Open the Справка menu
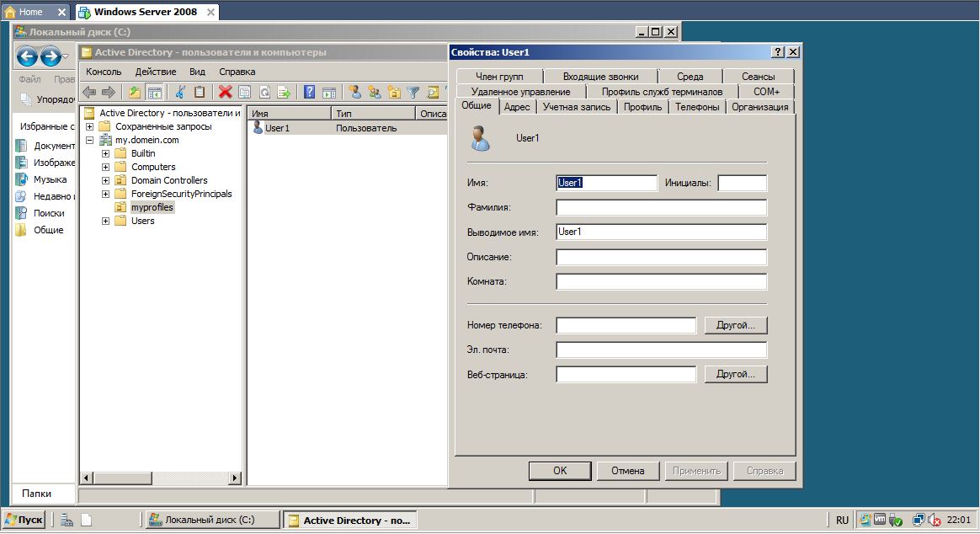This screenshot has width=980, height=534. tap(237, 72)
